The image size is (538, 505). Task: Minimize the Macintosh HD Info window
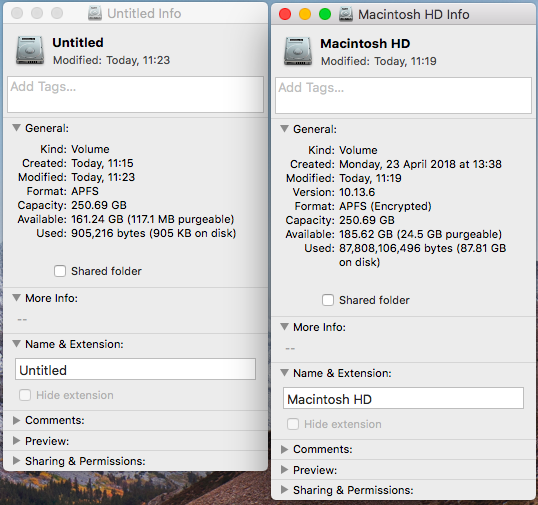(305, 14)
